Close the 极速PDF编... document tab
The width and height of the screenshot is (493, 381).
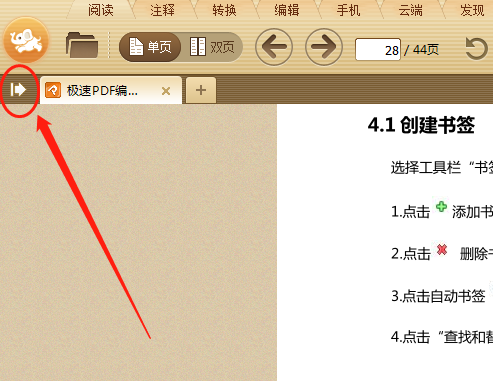[166, 91]
